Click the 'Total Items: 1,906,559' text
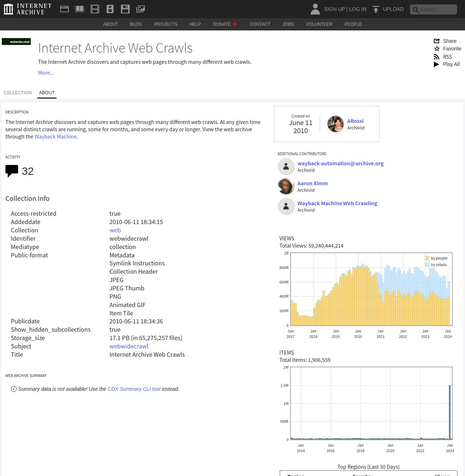The height and width of the screenshot is (476, 465). coord(305,360)
